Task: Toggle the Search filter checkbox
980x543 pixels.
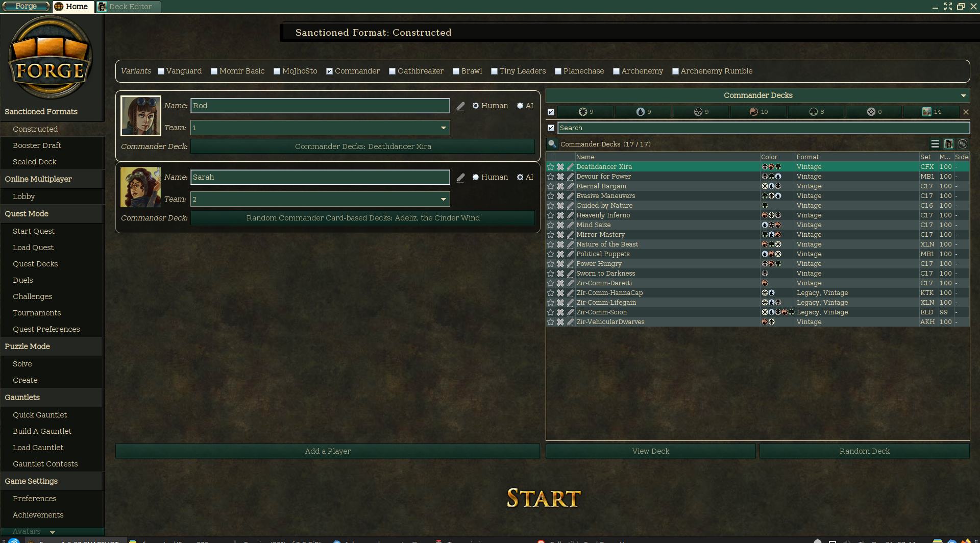Action: coord(551,128)
